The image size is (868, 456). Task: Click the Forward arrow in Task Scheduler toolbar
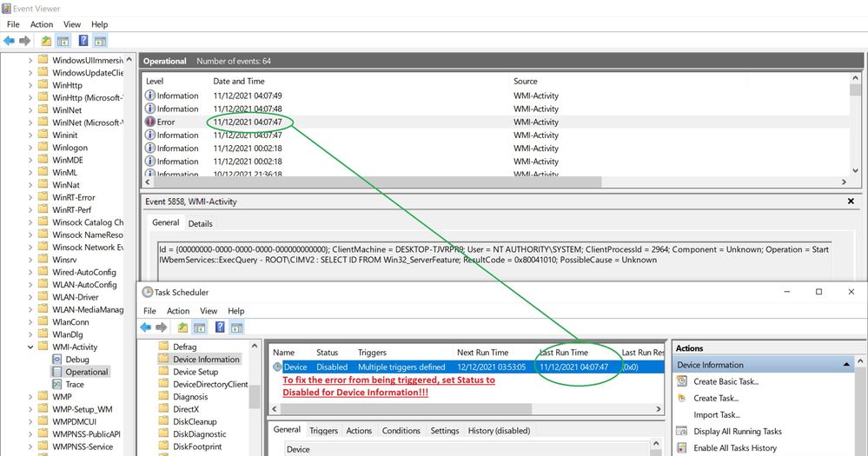(x=161, y=327)
